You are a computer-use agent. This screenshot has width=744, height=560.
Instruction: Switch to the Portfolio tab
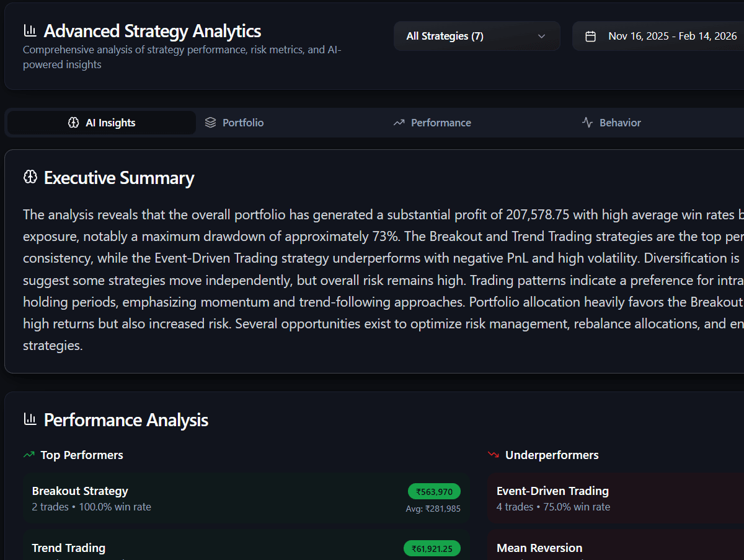tap(242, 123)
